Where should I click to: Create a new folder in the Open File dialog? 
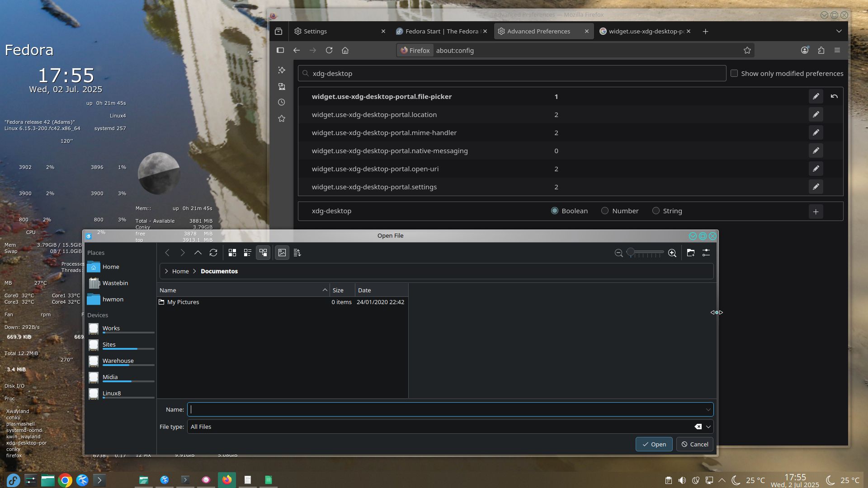tap(691, 253)
